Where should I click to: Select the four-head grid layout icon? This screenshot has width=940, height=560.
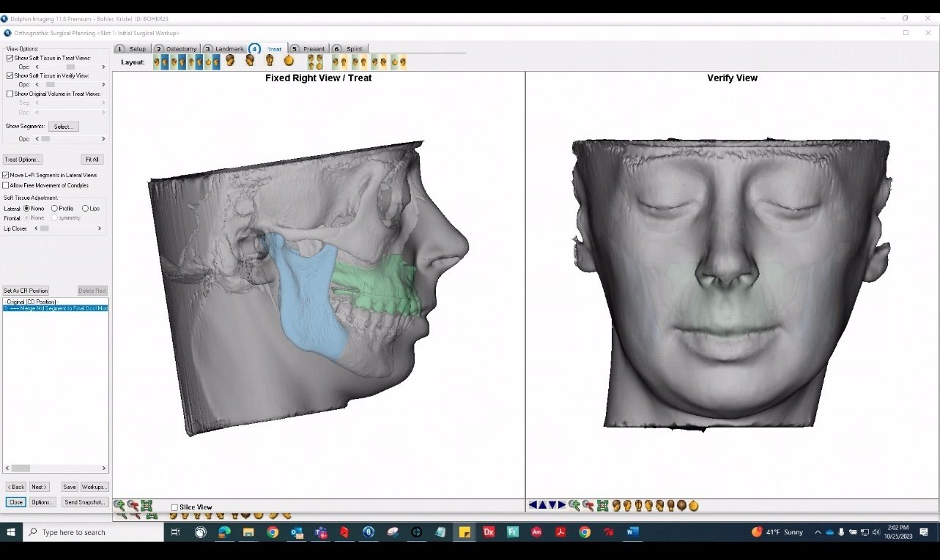coord(315,62)
